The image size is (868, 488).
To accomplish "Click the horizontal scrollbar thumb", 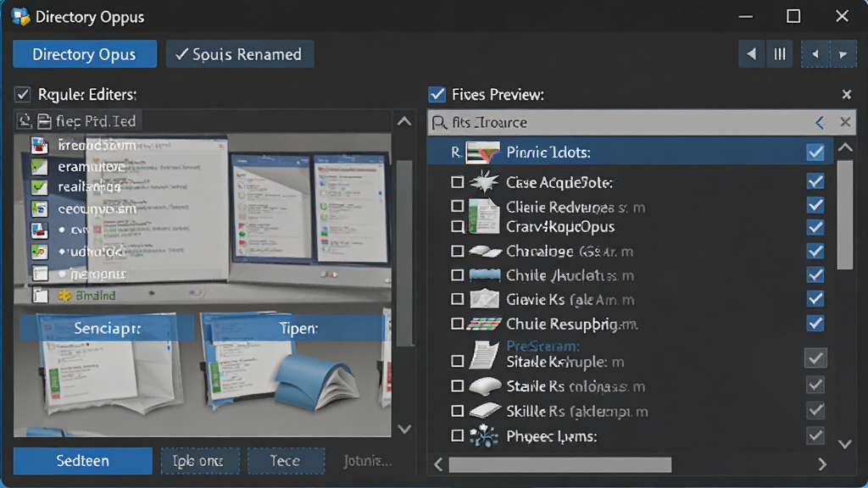I will (x=560, y=465).
